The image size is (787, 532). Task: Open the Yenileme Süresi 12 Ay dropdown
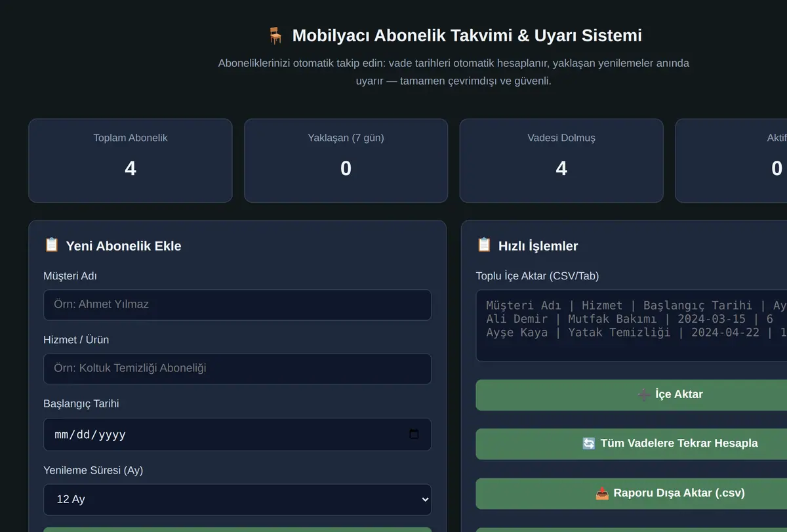click(x=237, y=499)
